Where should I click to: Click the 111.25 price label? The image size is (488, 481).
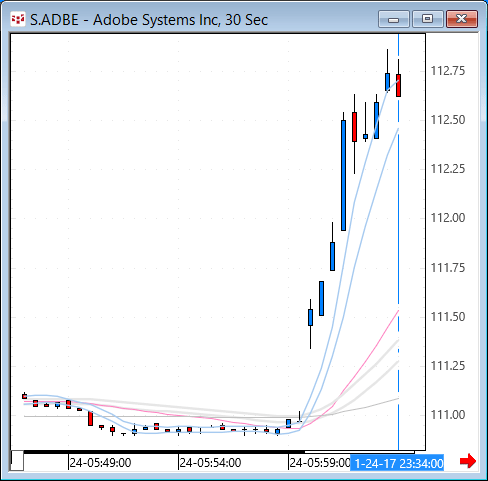tap(448, 366)
